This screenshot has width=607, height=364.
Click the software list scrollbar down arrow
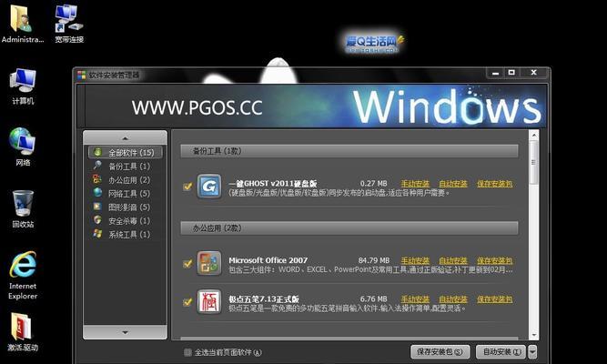[x=534, y=335]
